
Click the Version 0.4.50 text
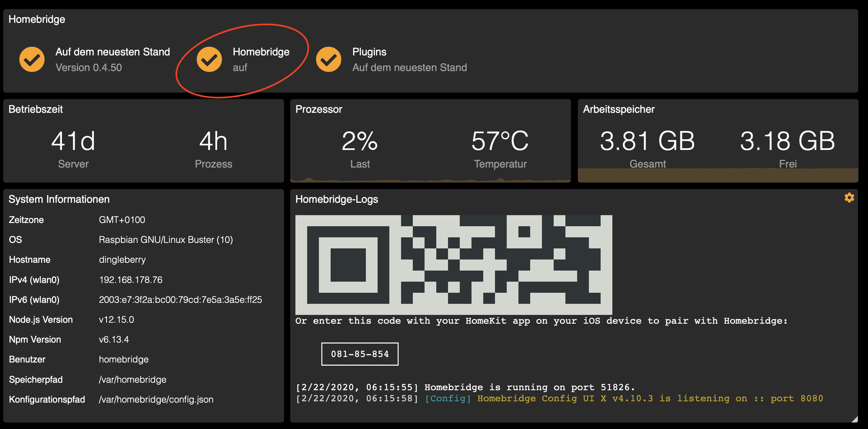coord(89,67)
